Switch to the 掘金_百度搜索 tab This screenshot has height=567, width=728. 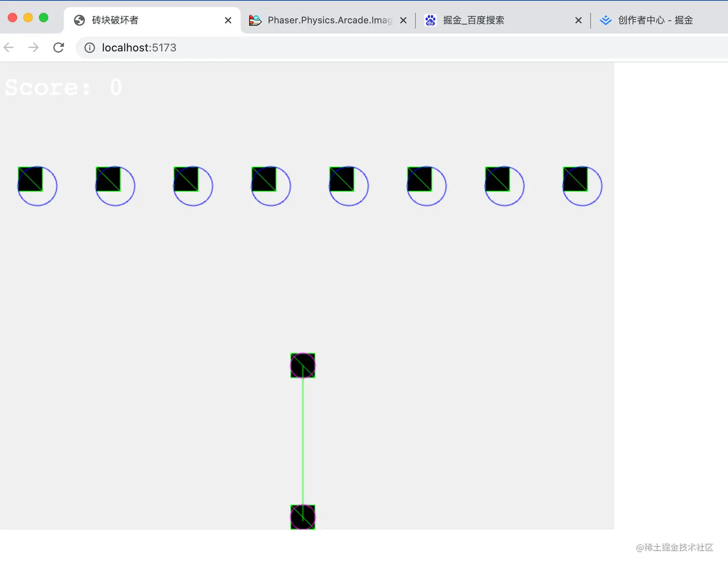(x=503, y=20)
